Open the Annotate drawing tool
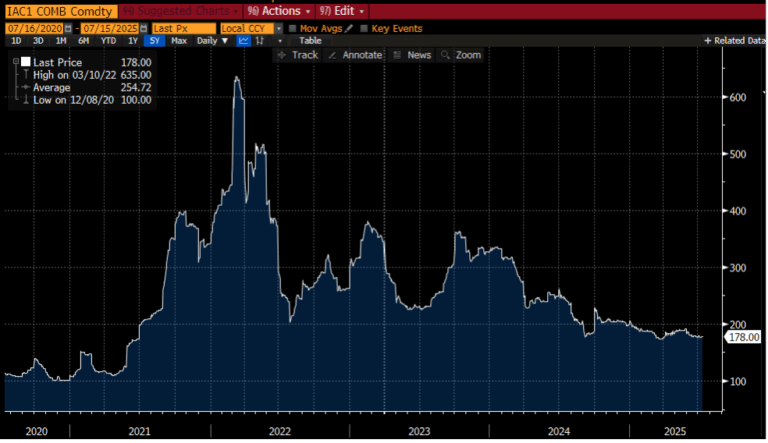768x443 pixels. pos(355,55)
